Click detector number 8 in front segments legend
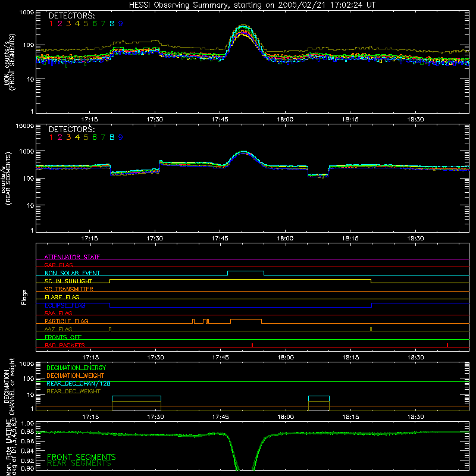 (x=112, y=24)
